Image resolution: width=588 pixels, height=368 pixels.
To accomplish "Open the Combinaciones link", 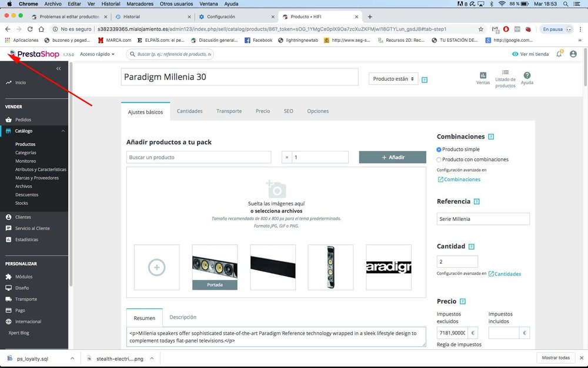I will click(459, 180).
